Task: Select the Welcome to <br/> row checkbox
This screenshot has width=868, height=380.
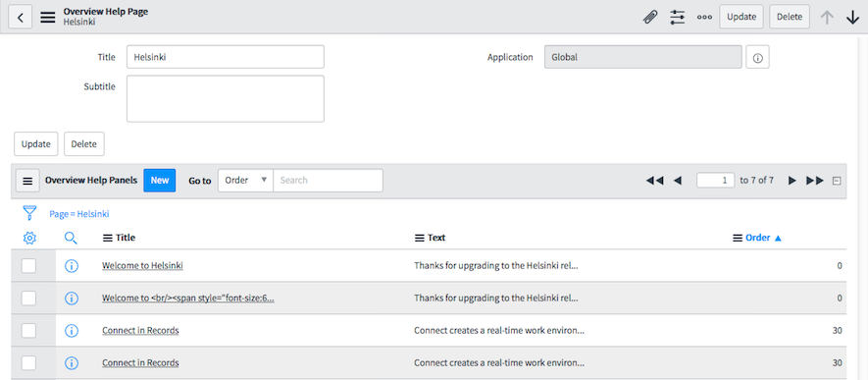Action: pos(28,299)
